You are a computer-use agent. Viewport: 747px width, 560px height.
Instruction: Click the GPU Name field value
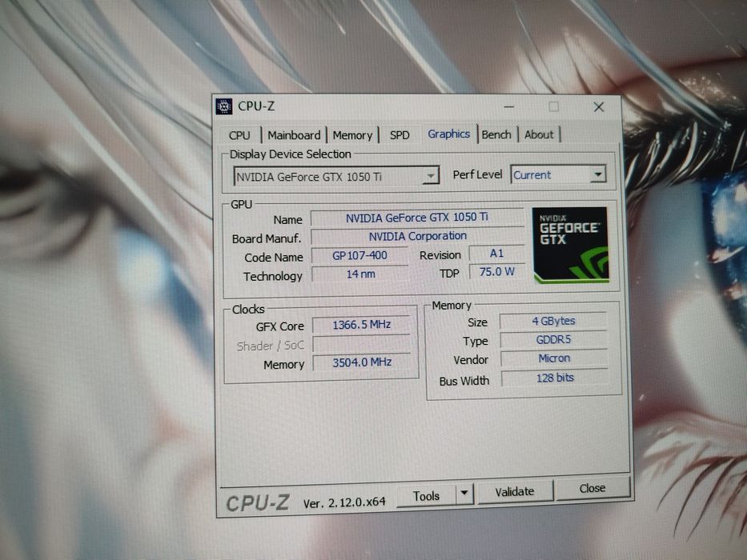pos(417,218)
